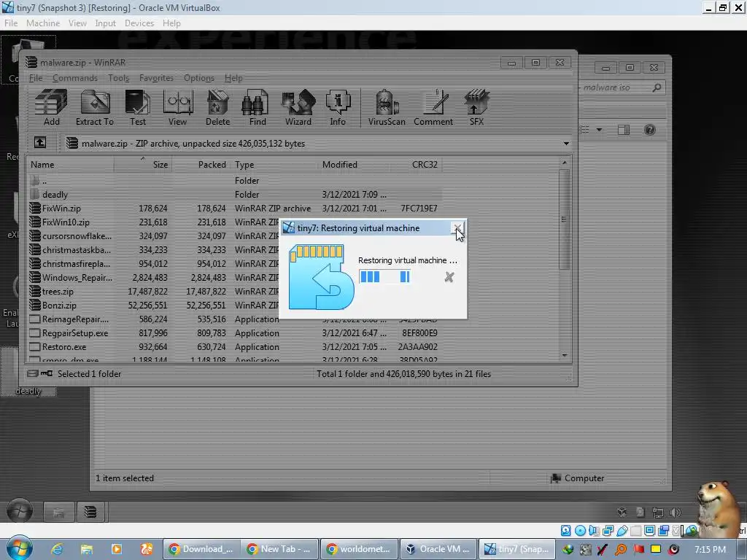Click the preview pane icon in Explorer window
Viewport: 747px width, 560px height.
623,130
